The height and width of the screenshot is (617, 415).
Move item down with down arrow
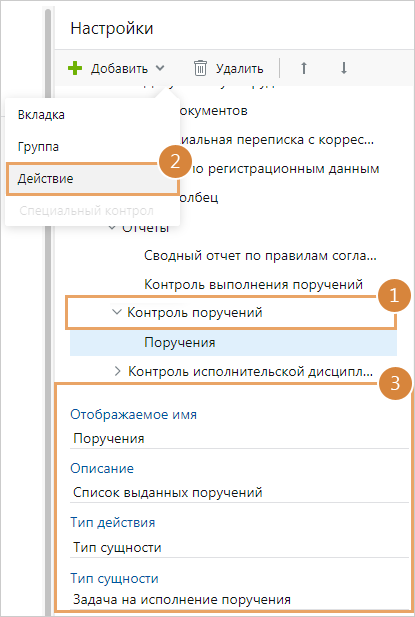344,68
